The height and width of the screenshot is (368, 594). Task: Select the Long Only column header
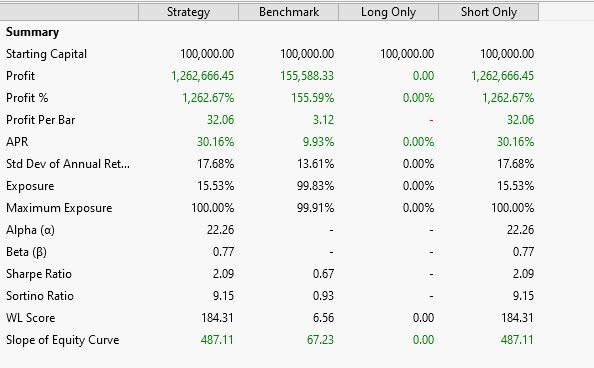click(x=388, y=12)
